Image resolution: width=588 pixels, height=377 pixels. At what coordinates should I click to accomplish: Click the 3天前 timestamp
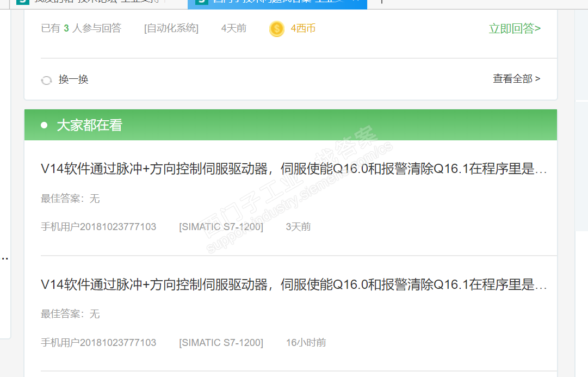298,227
